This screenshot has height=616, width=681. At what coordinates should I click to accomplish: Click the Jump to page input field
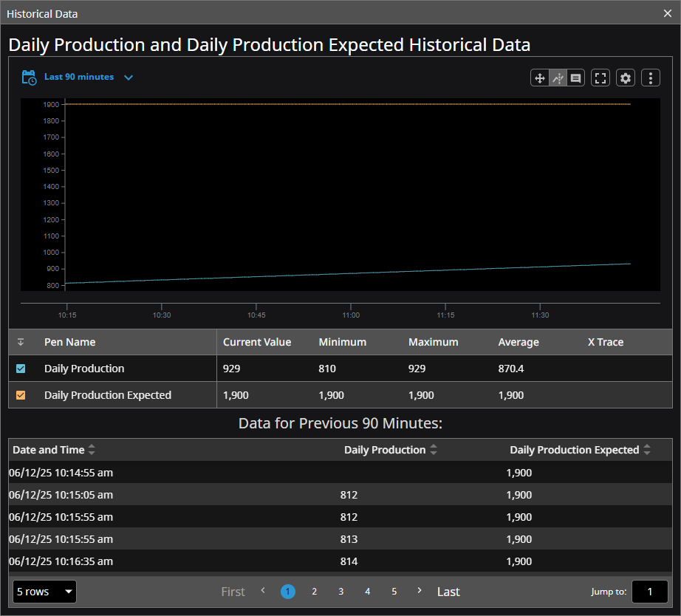click(x=649, y=592)
